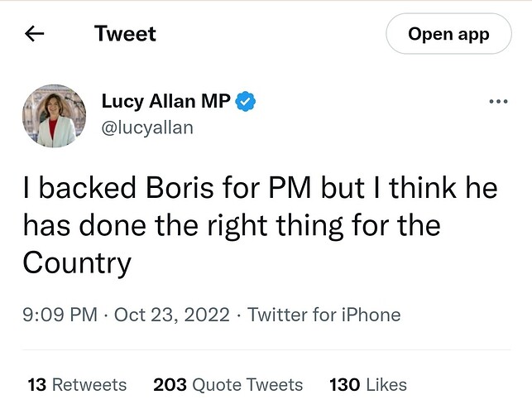Screen dimensions: 532x414
Task: View the 13 Retweets list
Action: pos(77,385)
